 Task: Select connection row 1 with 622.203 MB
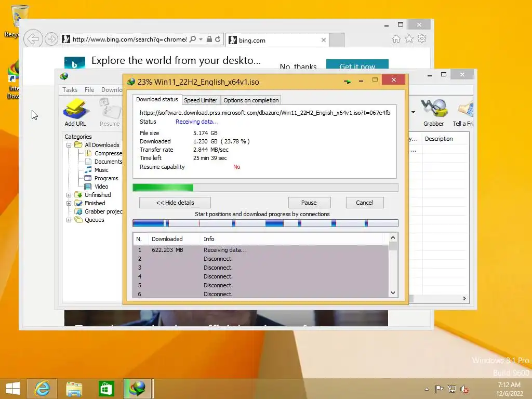(261, 250)
